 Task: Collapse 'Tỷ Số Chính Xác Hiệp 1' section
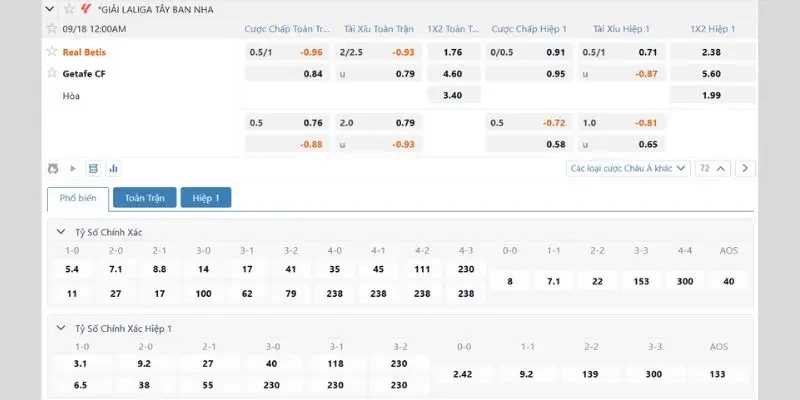61,328
